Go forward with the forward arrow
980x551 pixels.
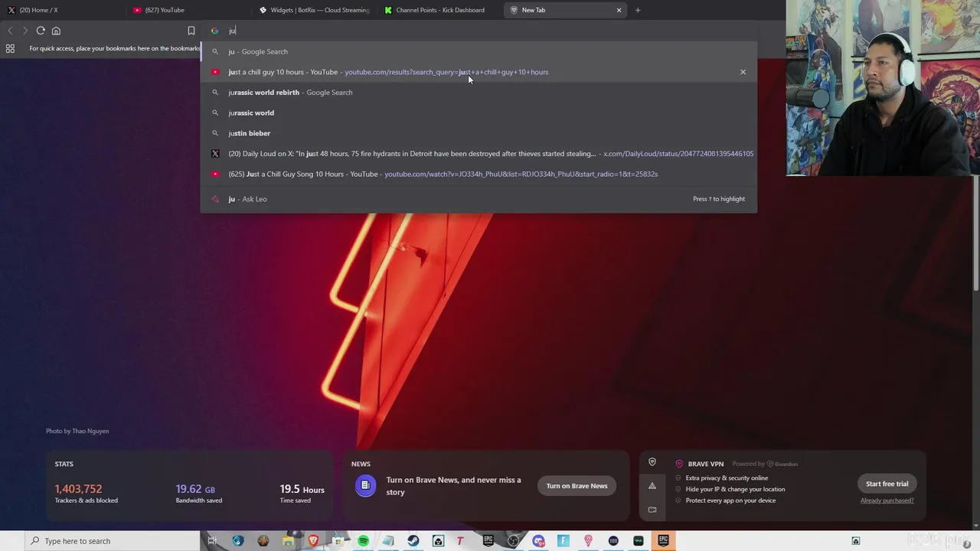coord(24,31)
